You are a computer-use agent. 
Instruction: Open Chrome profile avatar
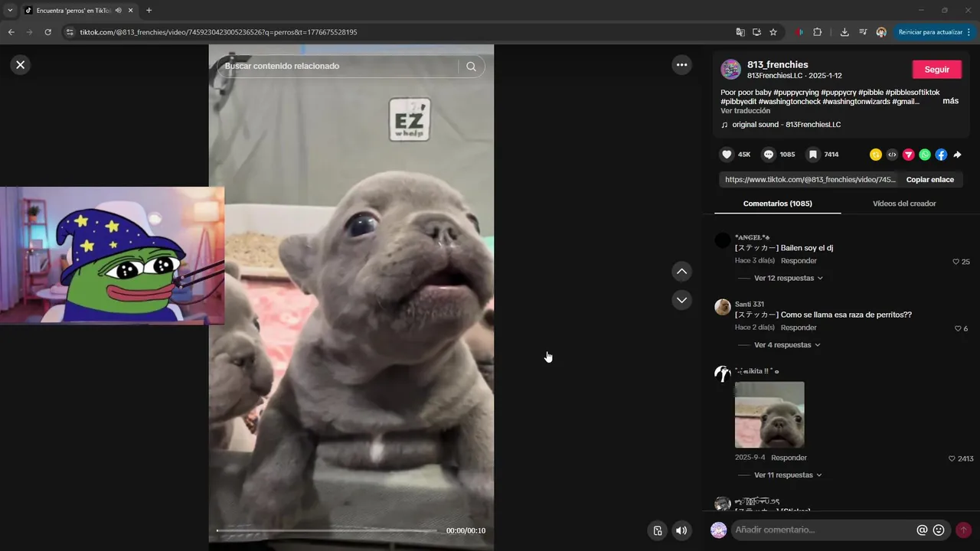[881, 32]
